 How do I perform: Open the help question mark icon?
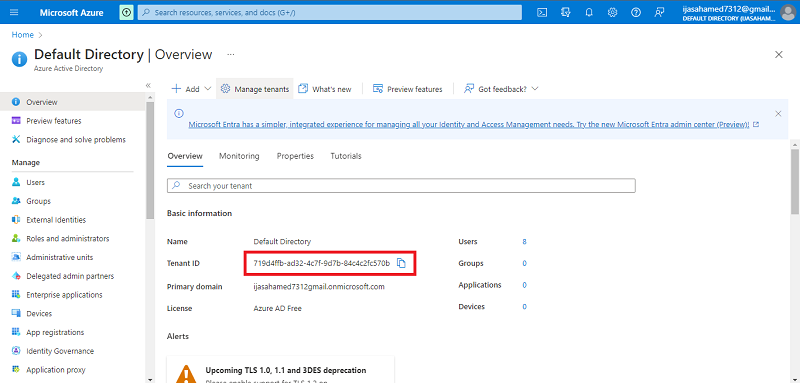(x=636, y=12)
